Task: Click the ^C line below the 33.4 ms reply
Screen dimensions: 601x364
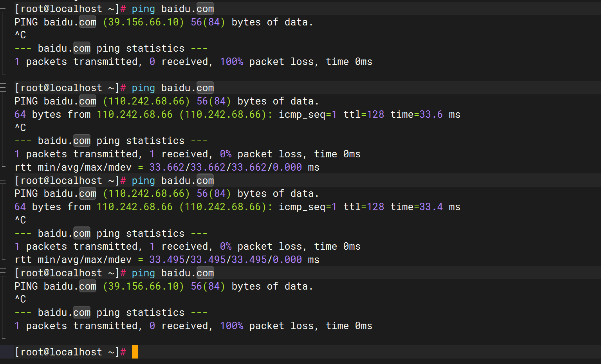Action: click(x=20, y=220)
